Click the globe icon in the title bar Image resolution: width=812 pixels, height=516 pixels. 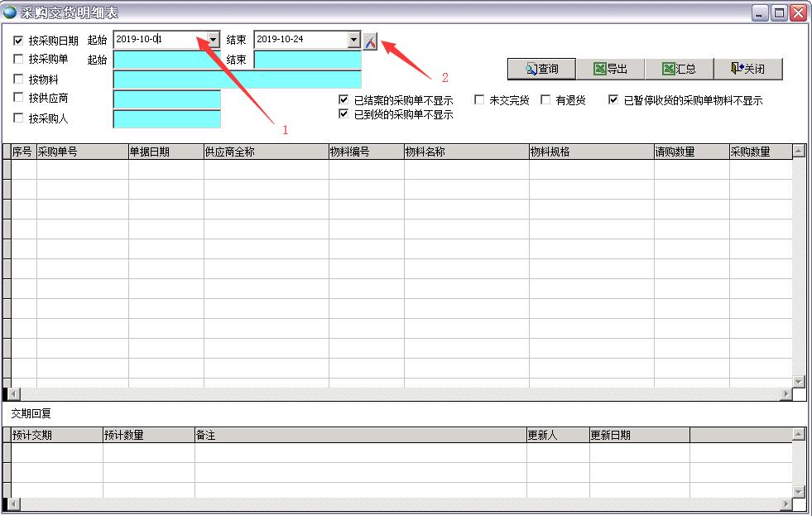pyautogui.click(x=10, y=12)
